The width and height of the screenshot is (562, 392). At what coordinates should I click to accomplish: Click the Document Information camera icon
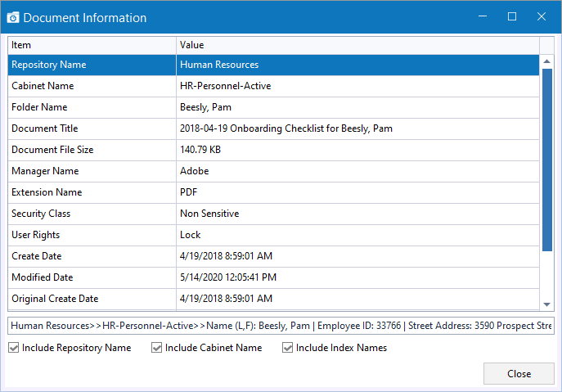pos(13,17)
